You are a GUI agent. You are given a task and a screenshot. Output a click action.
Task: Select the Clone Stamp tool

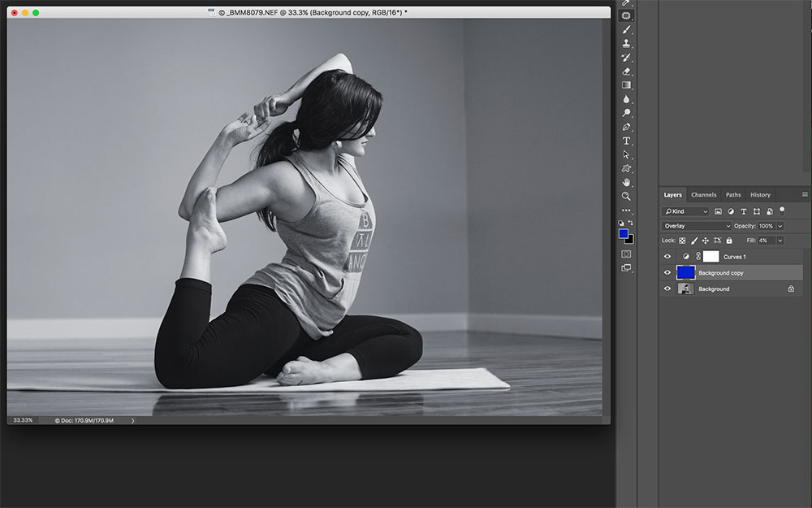click(626, 44)
